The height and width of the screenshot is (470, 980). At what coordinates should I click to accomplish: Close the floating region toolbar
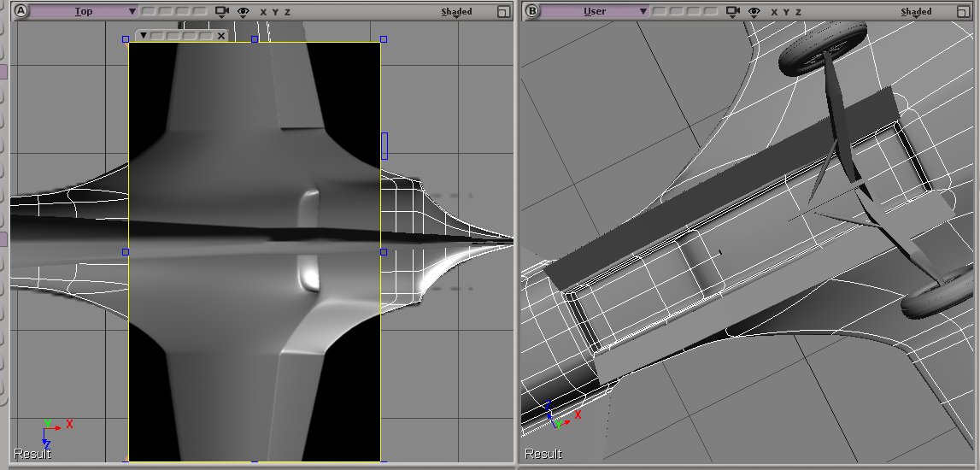pos(221,36)
